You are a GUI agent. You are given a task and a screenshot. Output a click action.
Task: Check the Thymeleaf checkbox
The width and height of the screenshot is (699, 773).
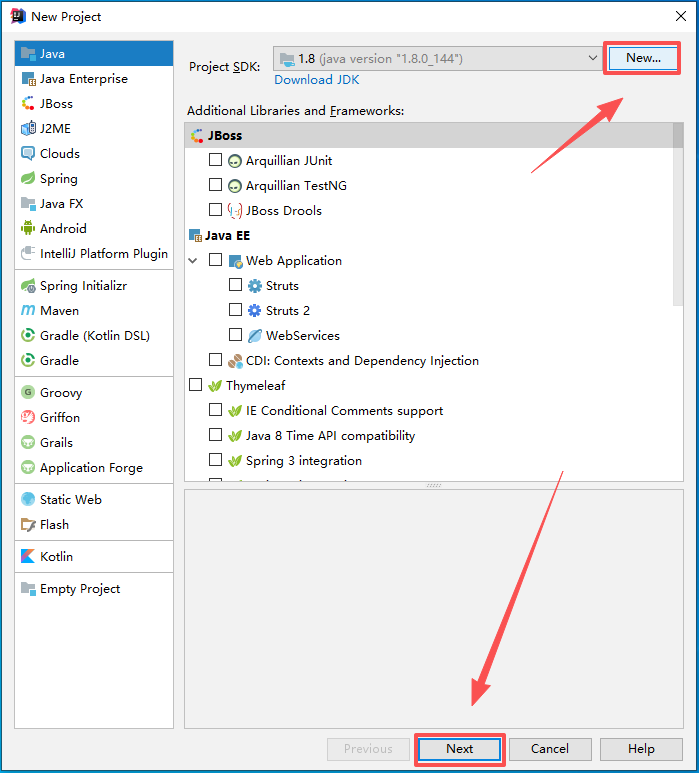pos(196,385)
